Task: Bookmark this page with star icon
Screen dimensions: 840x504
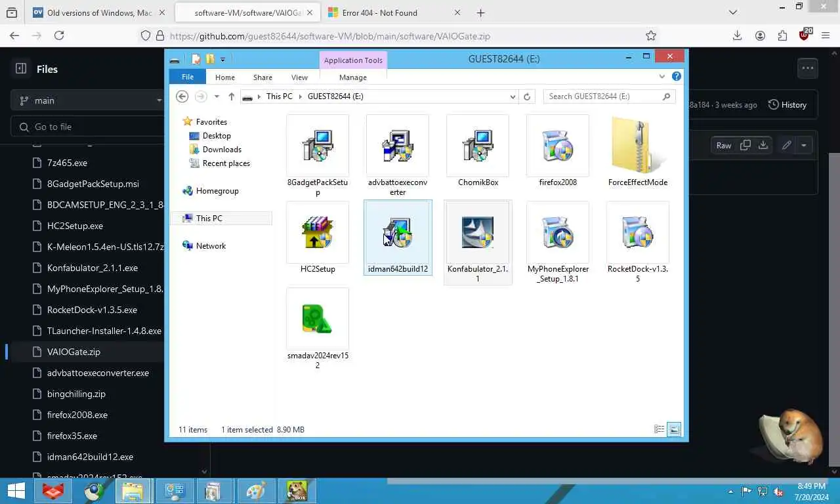Action: [x=651, y=36]
